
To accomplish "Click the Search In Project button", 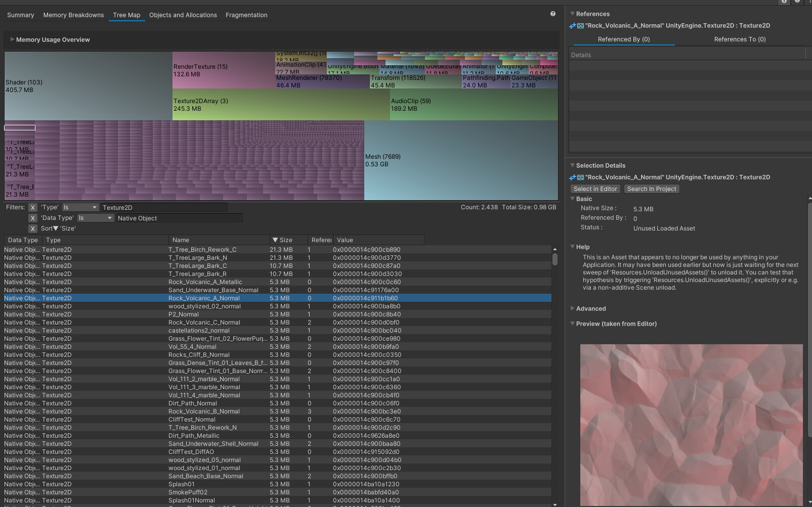I will [651, 189].
